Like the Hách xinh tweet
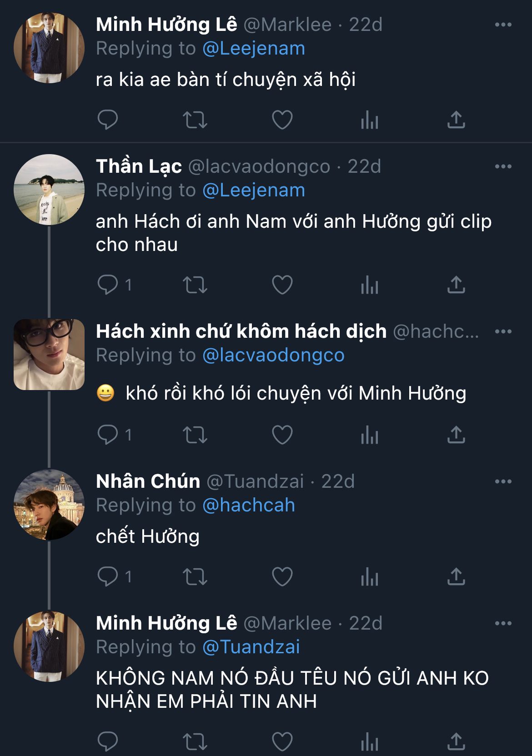Viewport: 532px width, 756px height. (282, 435)
